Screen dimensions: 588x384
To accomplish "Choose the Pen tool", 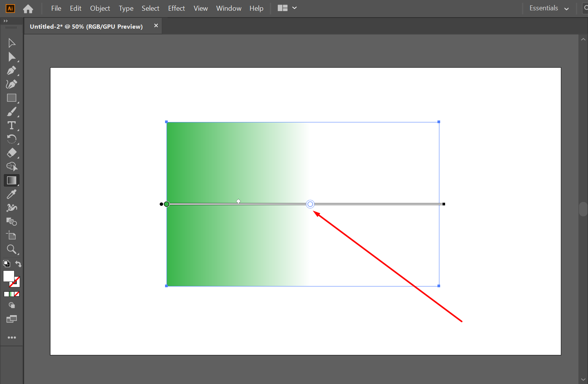I will pos(11,70).
